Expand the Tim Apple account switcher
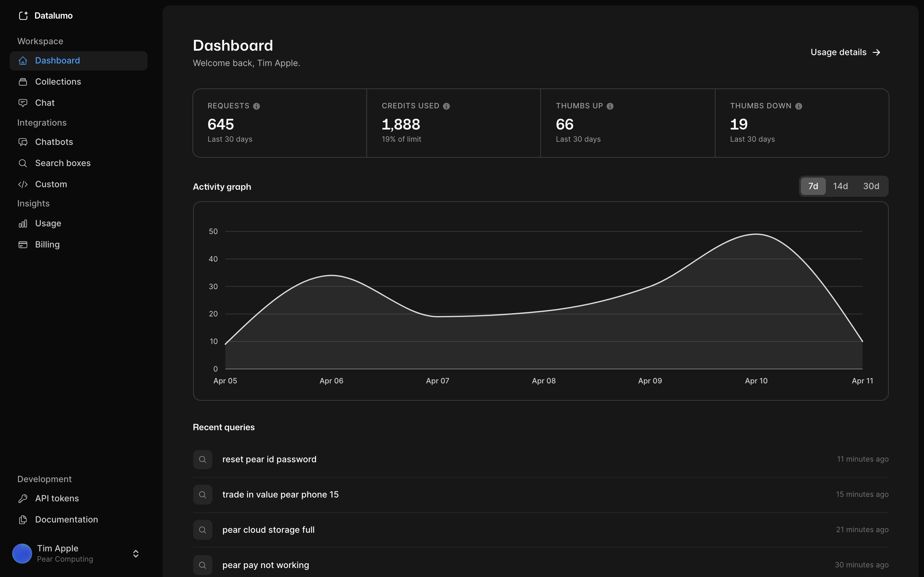Viewport: 924px width, 577px height. pos(135,554)
